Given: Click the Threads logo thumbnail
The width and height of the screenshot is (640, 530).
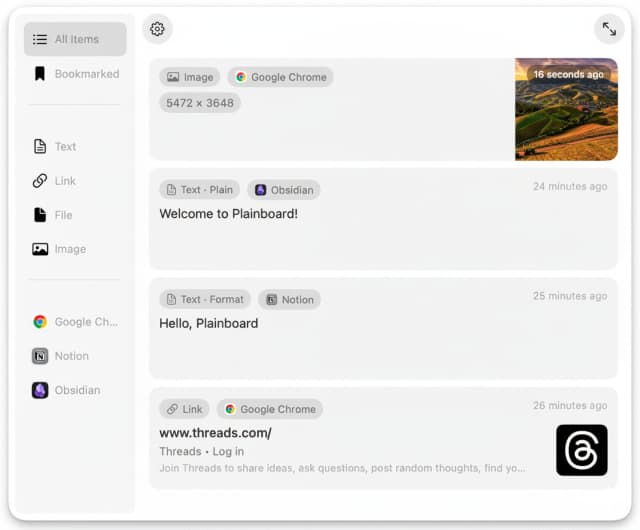Looking at the screenshot, I should pyautogui.click(x=582, y=450).
